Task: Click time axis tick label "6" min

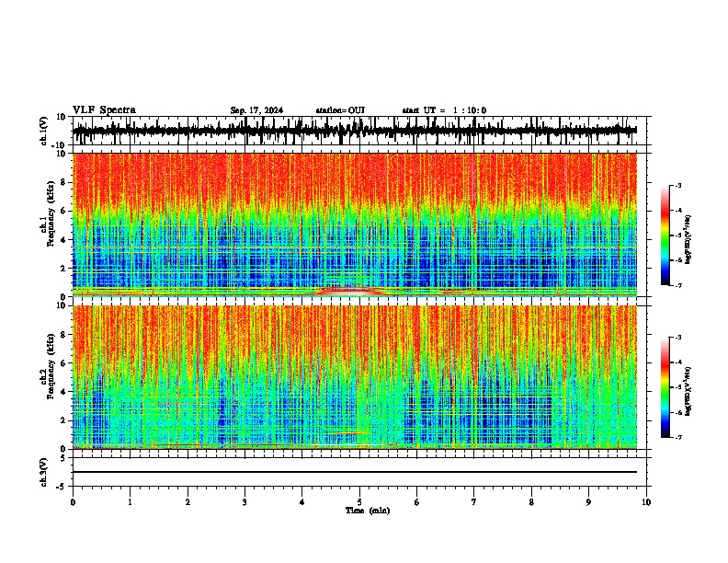Action: pos(417,502)
